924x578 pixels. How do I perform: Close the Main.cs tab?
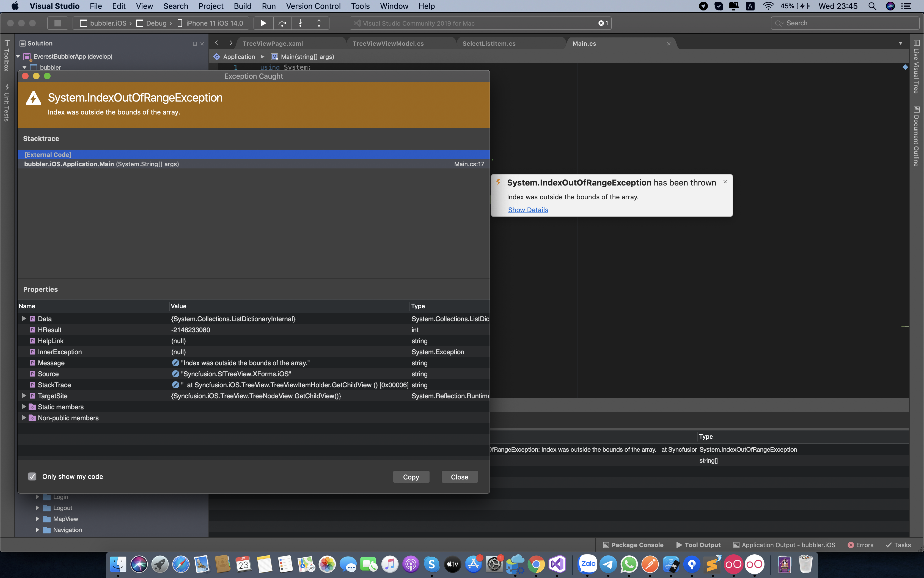point(669,43)
